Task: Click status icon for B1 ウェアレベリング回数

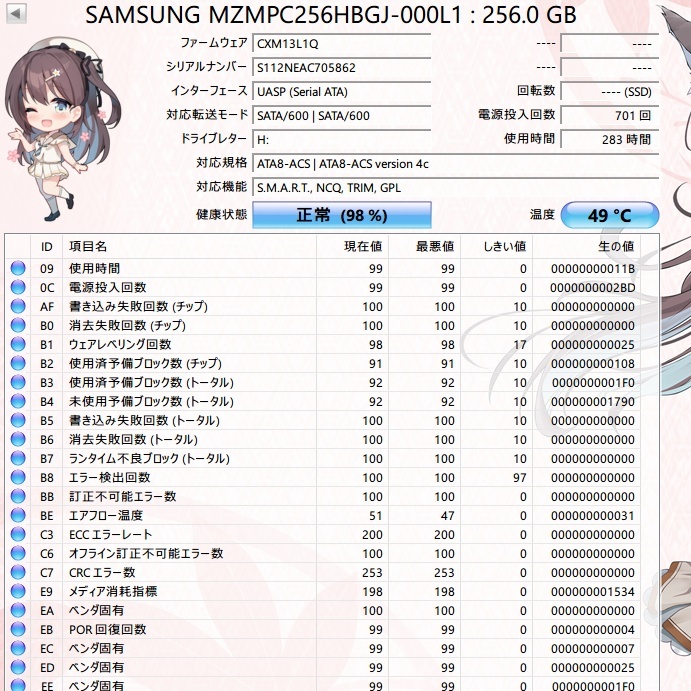Action: click(x=18, y=344)
